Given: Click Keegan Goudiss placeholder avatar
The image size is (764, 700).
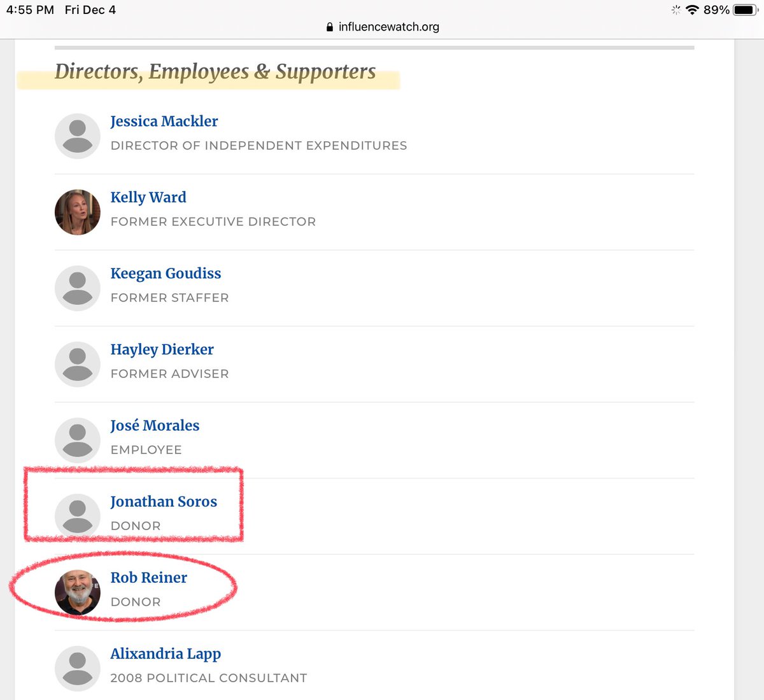Looking at the screenshot, I should (x=78, y=288).
